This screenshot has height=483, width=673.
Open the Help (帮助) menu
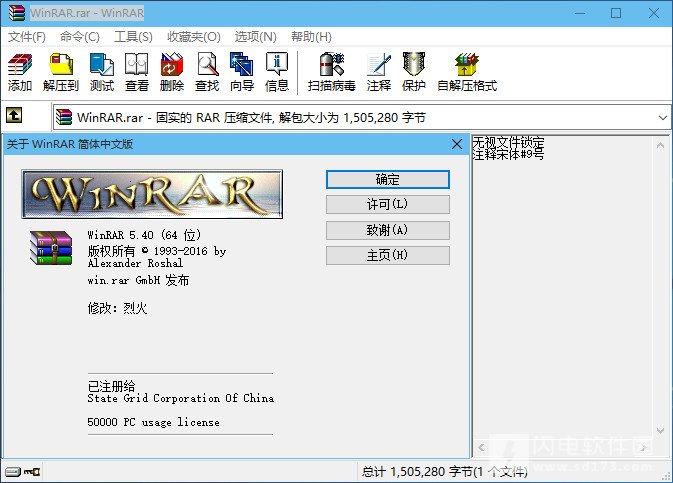311,37
